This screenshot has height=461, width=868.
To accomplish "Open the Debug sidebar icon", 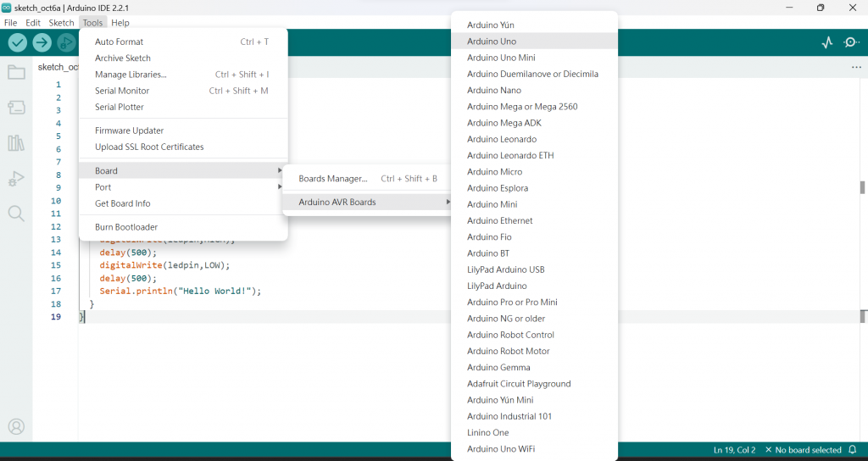I will [16, 178].
